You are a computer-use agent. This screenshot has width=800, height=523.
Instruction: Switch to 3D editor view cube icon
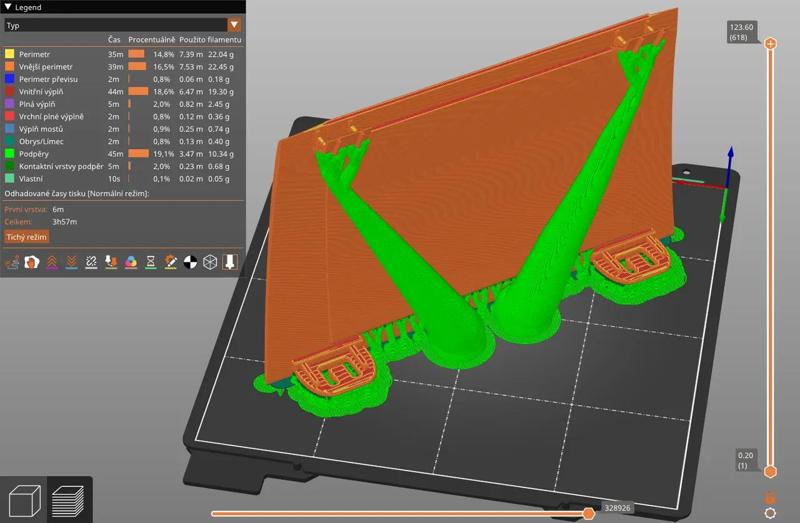(24, 501)
